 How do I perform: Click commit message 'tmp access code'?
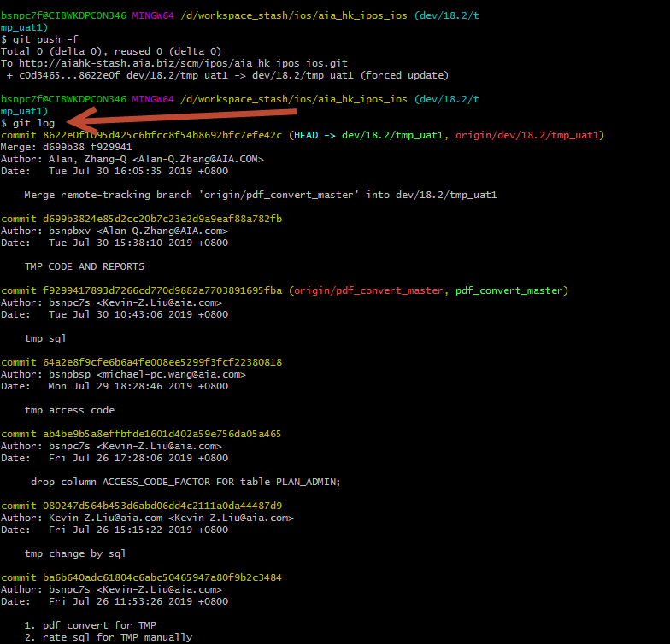tap(70, 410)
